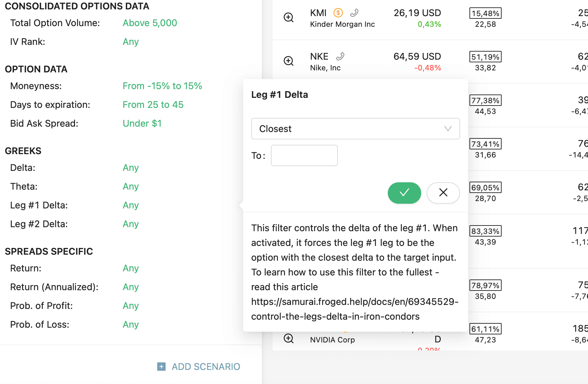Viewport: 588px width, 384px height.
Task: Edit Total Option Volume Above 5,000
Action: click(x=150, y=23)
